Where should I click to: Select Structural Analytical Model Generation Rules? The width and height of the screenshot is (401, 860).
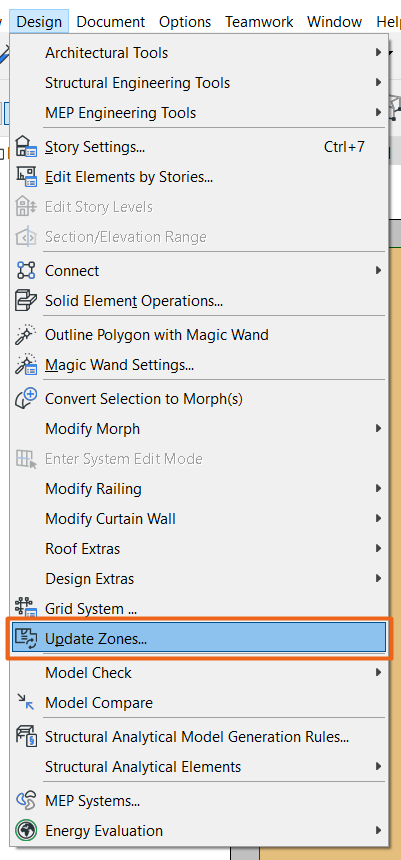click(x=197, y=737)
